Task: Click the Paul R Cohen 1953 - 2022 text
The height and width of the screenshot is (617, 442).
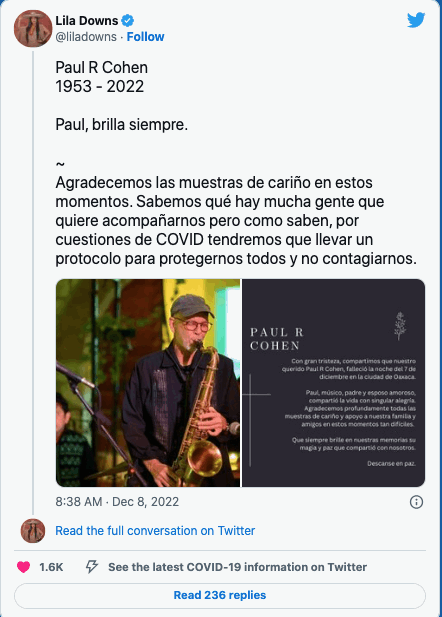Action: (x=102, y=77)
